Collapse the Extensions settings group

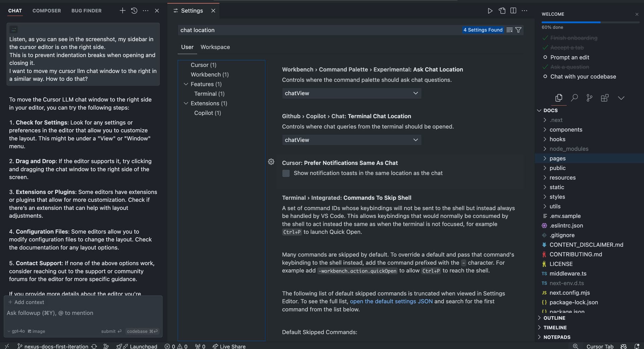pyautogui.click(x=186, y=103)
